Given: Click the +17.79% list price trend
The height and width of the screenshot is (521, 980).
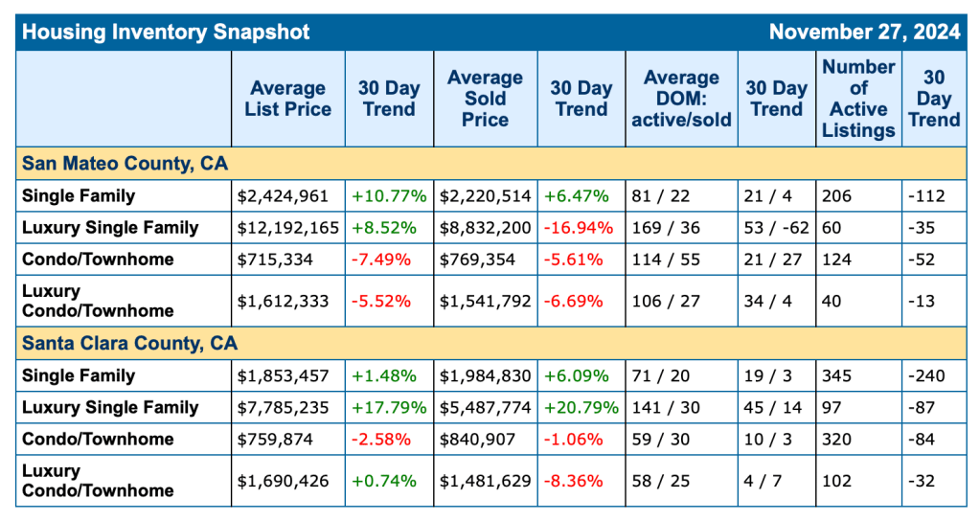Looking at the screenshot, I should 389,407.
